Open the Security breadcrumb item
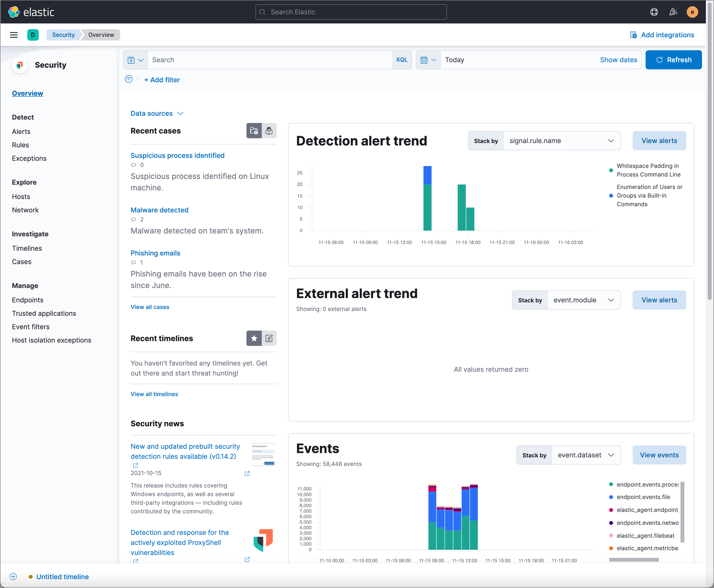 click(63, 34)
